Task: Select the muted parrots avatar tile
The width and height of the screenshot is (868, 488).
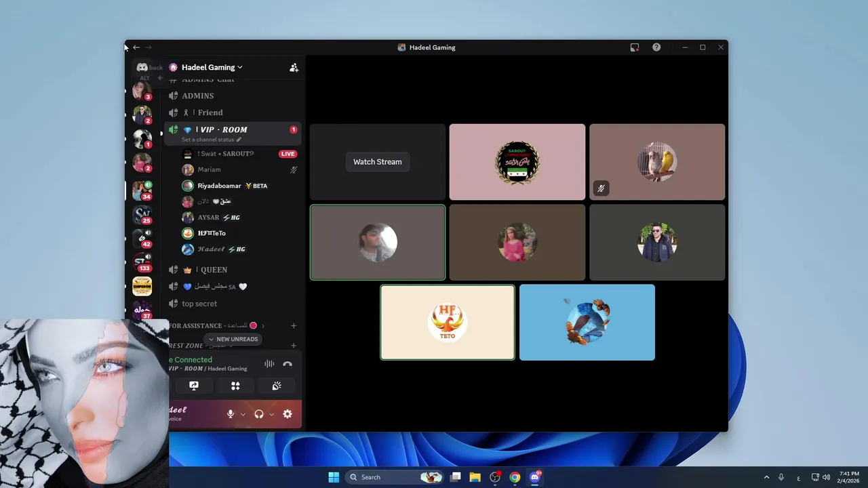Action: point(657,162)
